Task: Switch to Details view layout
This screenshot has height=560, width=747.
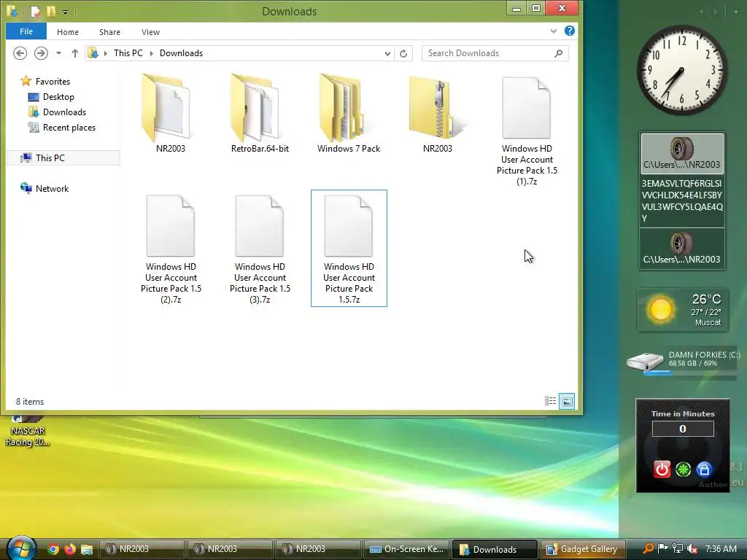Action: 550,401
